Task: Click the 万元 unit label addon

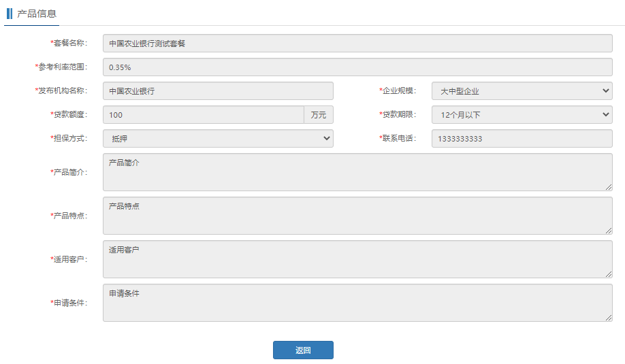Action: (x=319, y=115)
